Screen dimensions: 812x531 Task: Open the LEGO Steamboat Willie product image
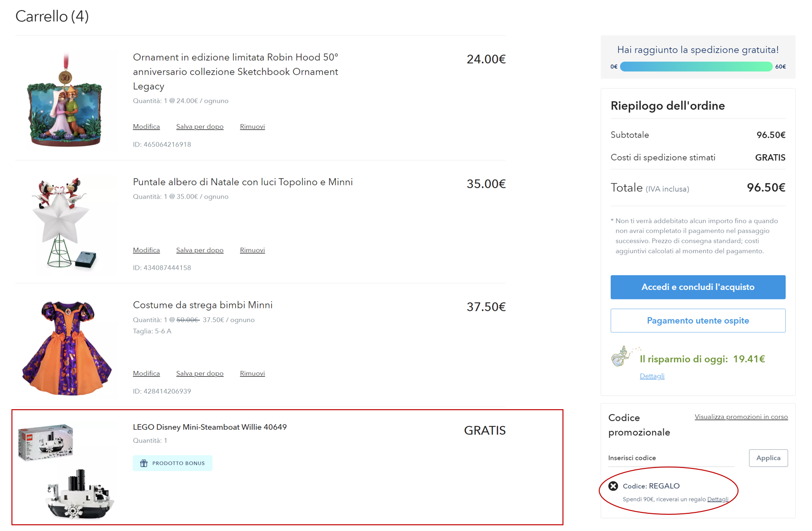tap(66, 471)
